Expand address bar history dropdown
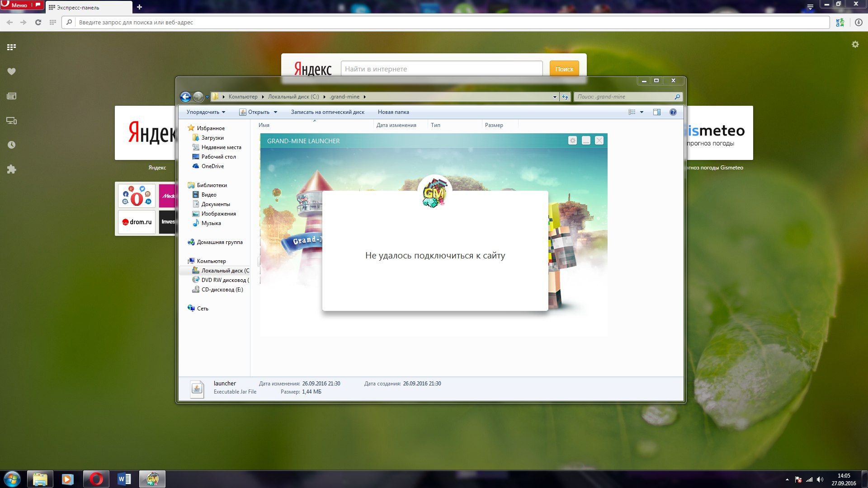This screenshot has width=868, height=488. (x=555, y=97)
